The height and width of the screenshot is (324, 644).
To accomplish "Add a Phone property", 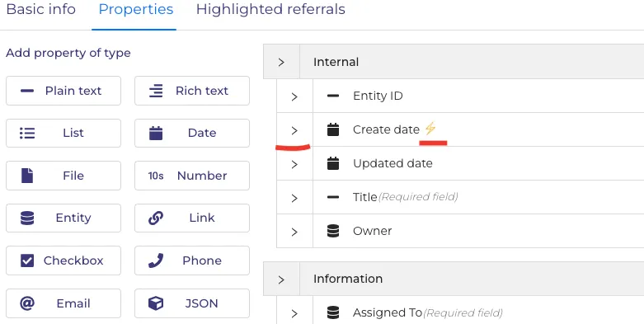I will coord(192,261).
